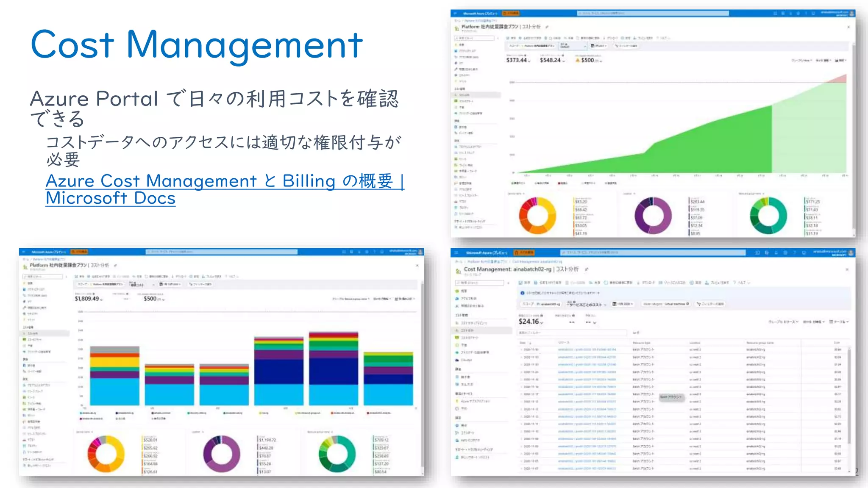Pin the cost analysis blade in bottom-left screenshot
The width and height of the screenshot is (868, 488).
tap(115, 266)
